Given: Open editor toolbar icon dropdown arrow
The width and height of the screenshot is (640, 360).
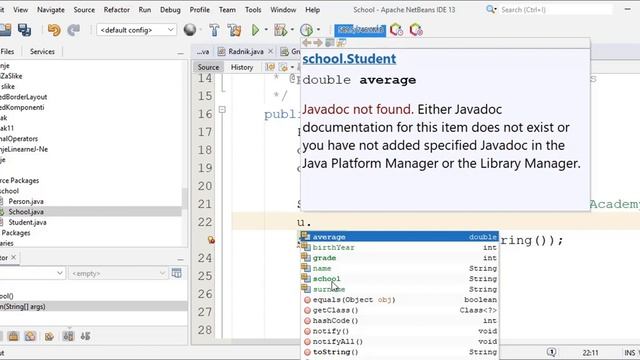Looking at the screenshot, I should coord(292,67).
